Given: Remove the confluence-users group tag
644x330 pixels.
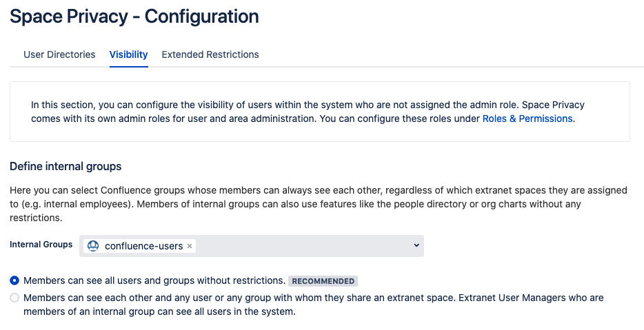Looking at the screenshot, I should 190,246.
